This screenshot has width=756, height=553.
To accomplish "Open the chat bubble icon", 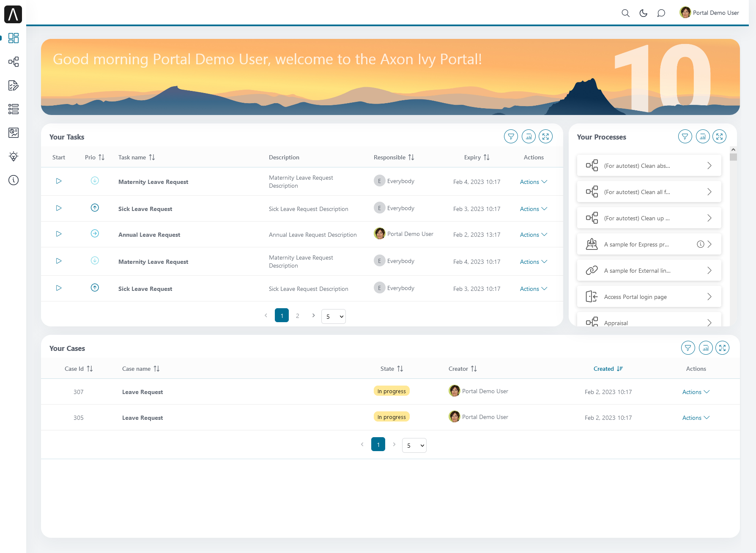I will click(x=661, y=13).
